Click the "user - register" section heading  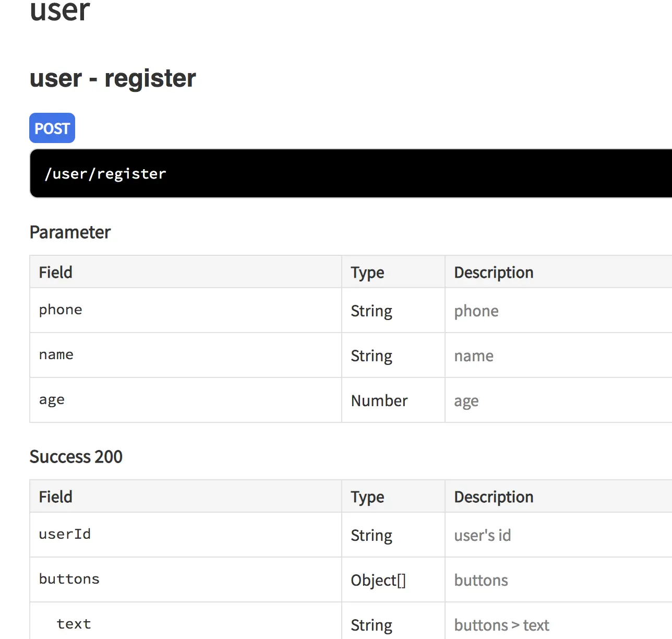[x=113, y=78]
